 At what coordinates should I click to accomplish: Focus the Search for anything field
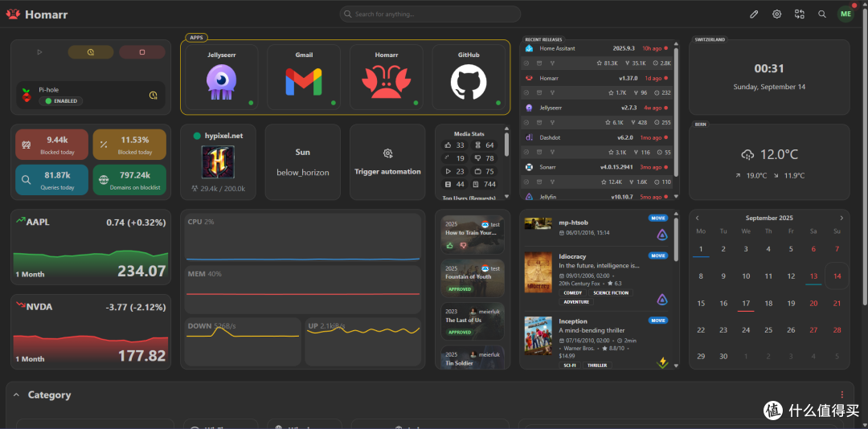point(430,14)
